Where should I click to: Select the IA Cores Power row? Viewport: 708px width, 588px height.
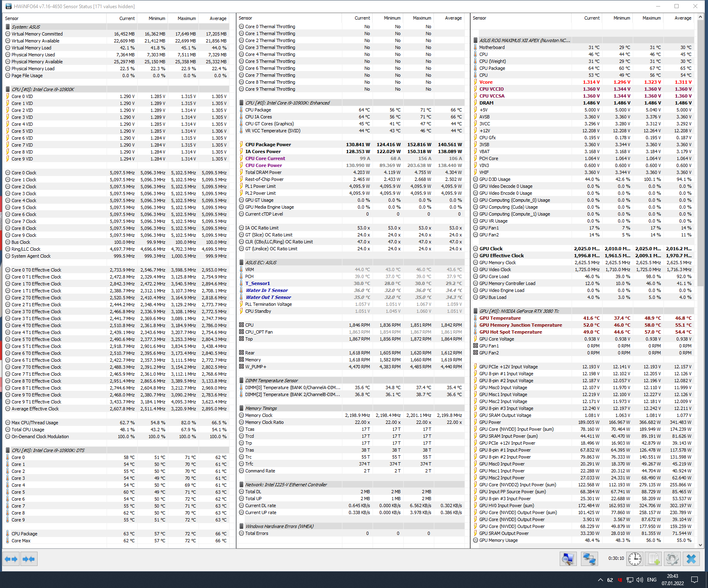[x=351, y=151]
